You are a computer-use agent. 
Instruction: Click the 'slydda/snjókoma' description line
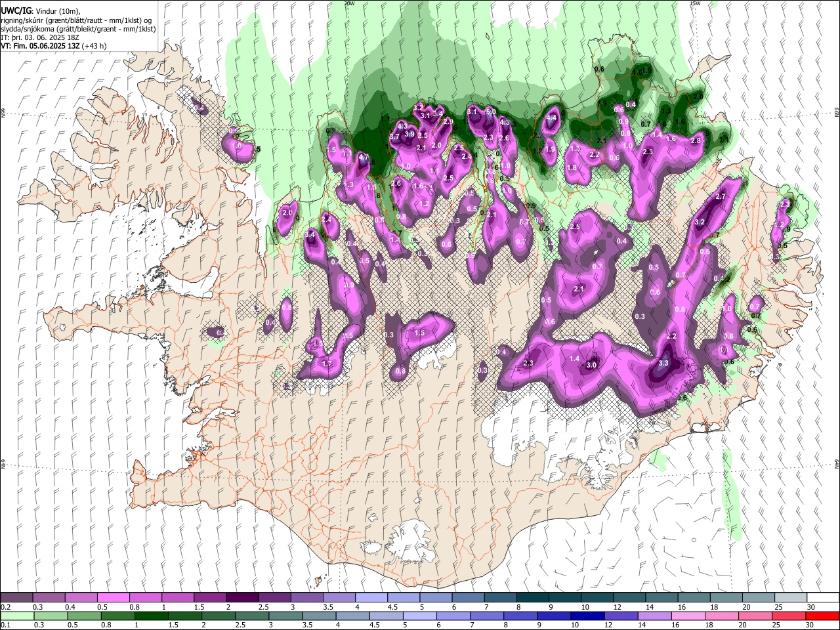[78, 29]
